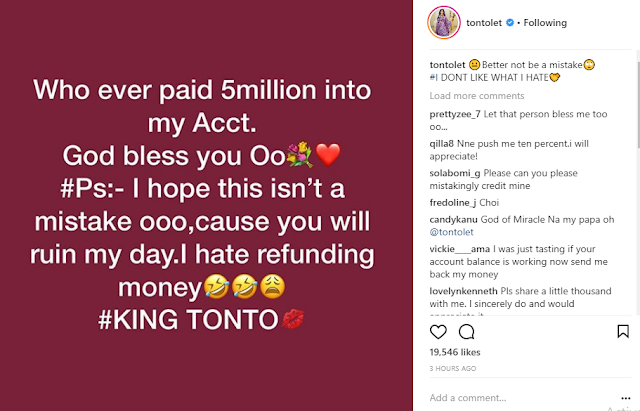Save post with bookmark icon
640x411 pixels.
click(623, 331)
